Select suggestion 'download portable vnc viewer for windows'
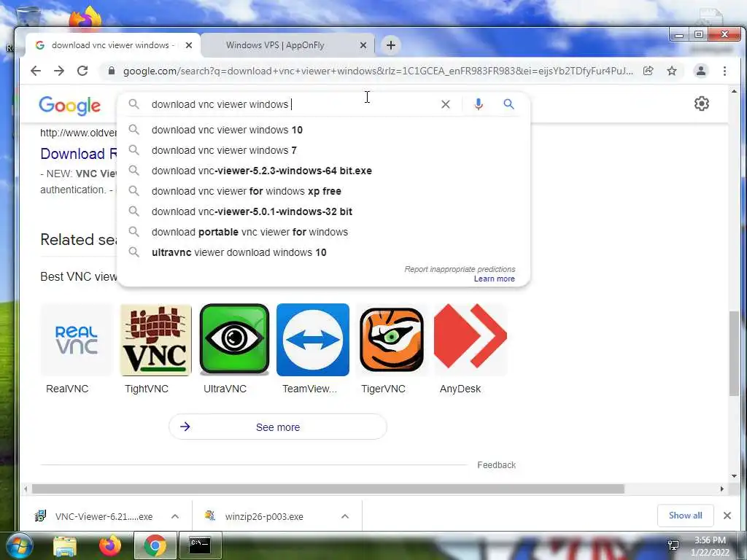The height and width of the screenshot is (560, 747). 323,233
